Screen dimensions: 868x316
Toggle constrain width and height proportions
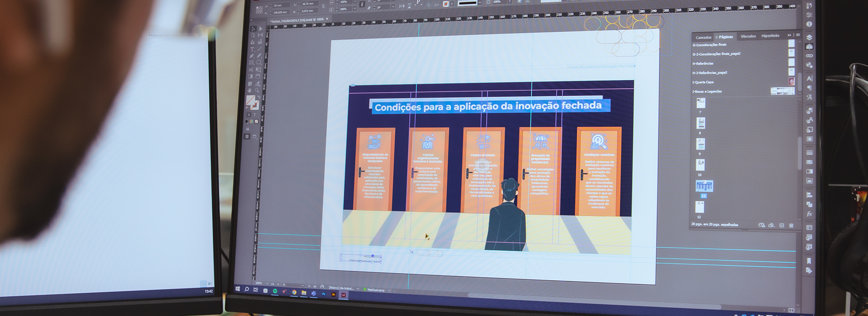coord(323,6)
